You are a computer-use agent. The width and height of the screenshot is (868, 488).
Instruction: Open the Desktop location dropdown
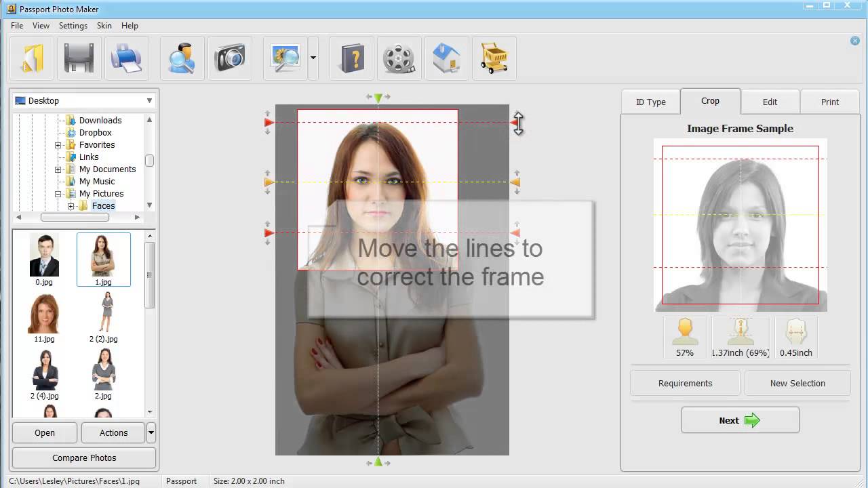coord(84,100)
